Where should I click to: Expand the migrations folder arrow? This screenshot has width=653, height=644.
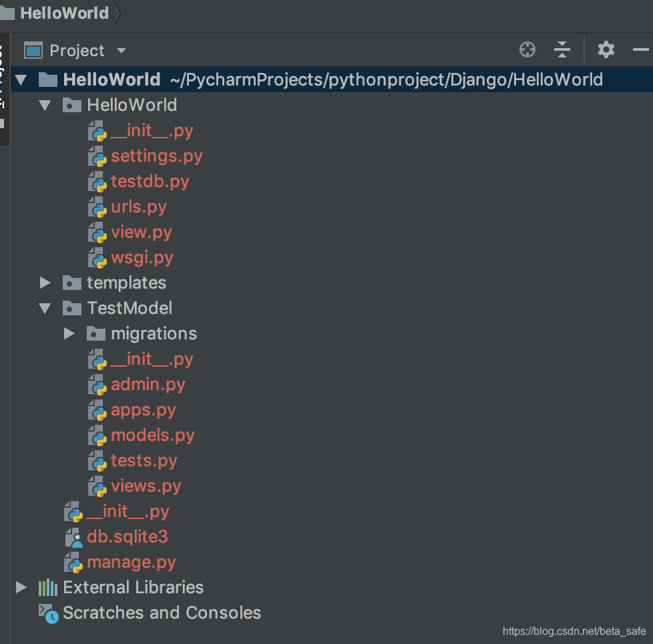pos(69,333)
